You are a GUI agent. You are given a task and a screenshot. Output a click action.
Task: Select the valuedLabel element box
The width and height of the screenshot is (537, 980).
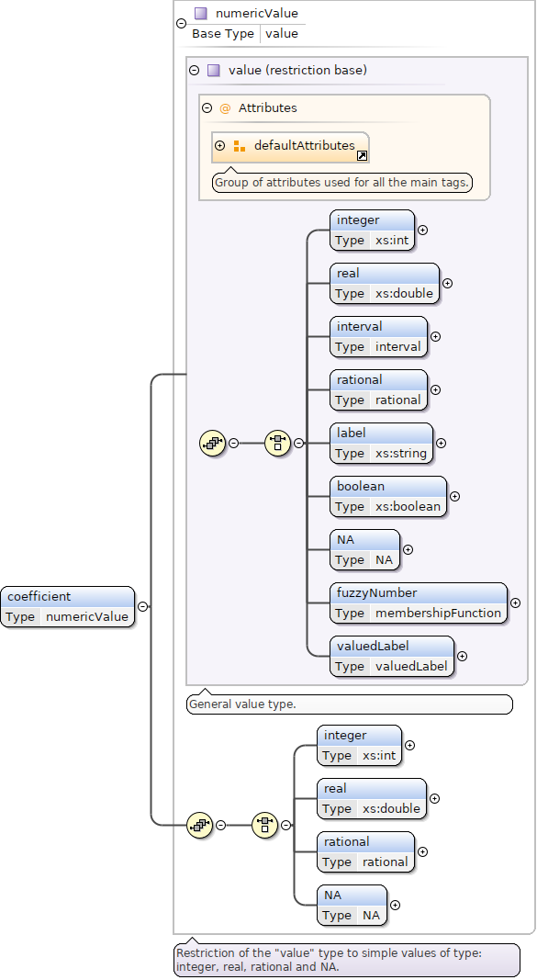pyautogui.click(x=392, y=656)
